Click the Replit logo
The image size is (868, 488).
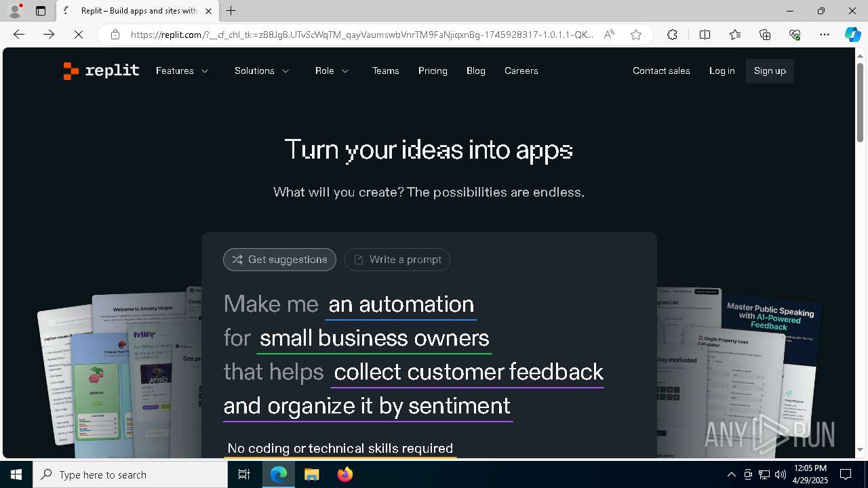click(x=101, y=70)
